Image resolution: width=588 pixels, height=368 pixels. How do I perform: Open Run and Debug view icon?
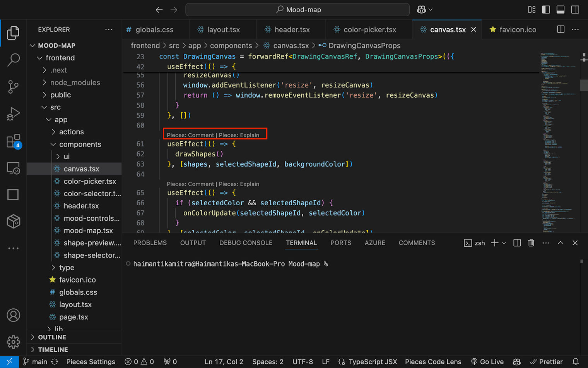point(13,114)
